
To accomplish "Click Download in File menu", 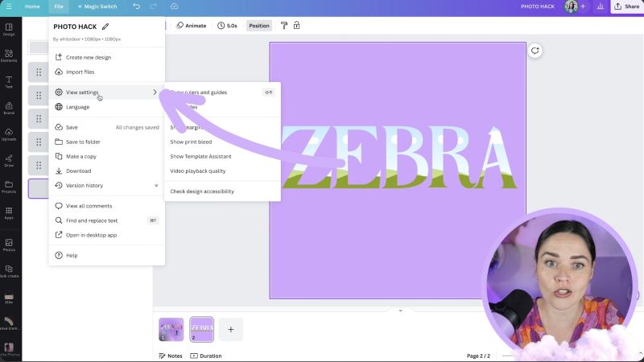I will pos(107,171).
